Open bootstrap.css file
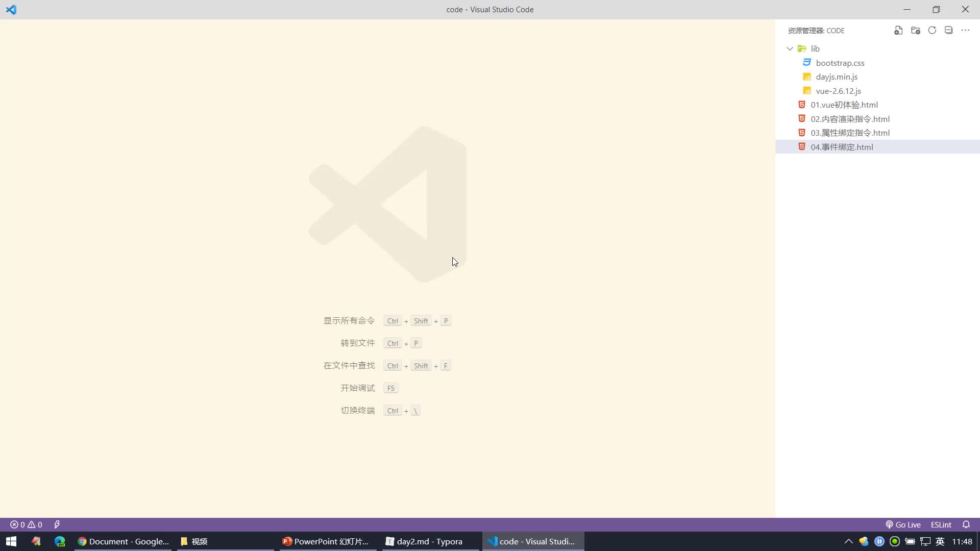This screenshot has width=980, height=551. [840, 63]
